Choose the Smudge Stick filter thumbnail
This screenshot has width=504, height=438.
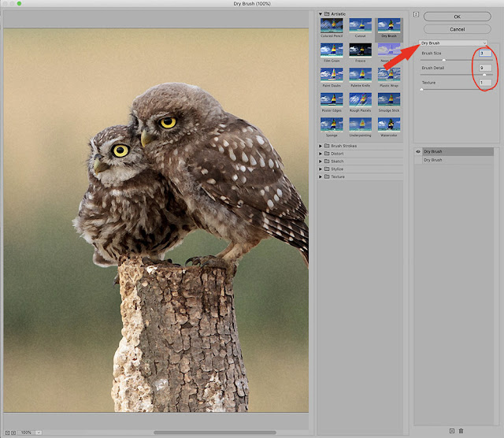click(389, 100)
